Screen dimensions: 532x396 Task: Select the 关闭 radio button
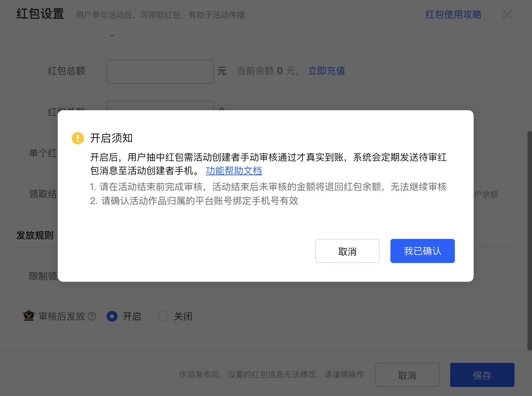point(163,316)
